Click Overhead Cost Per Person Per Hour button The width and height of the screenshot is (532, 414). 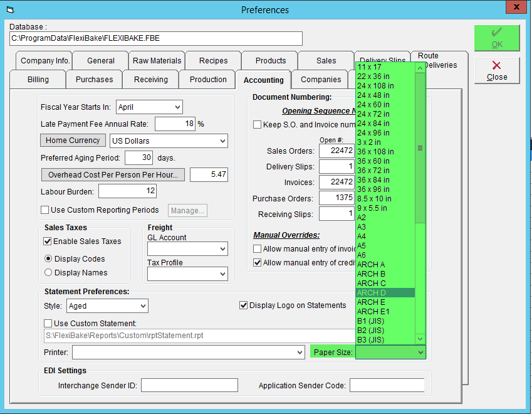coord(113,175)
